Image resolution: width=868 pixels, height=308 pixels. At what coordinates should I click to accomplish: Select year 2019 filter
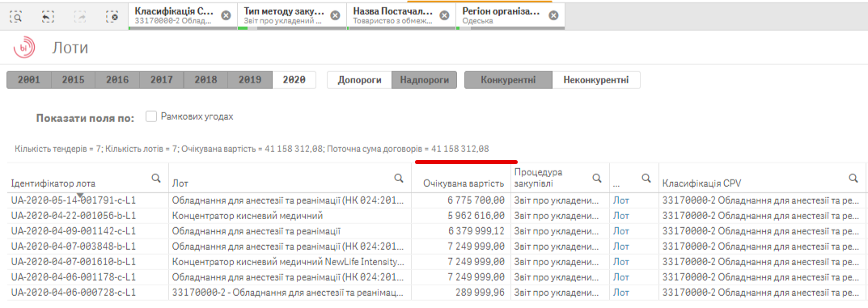point(250,80)
